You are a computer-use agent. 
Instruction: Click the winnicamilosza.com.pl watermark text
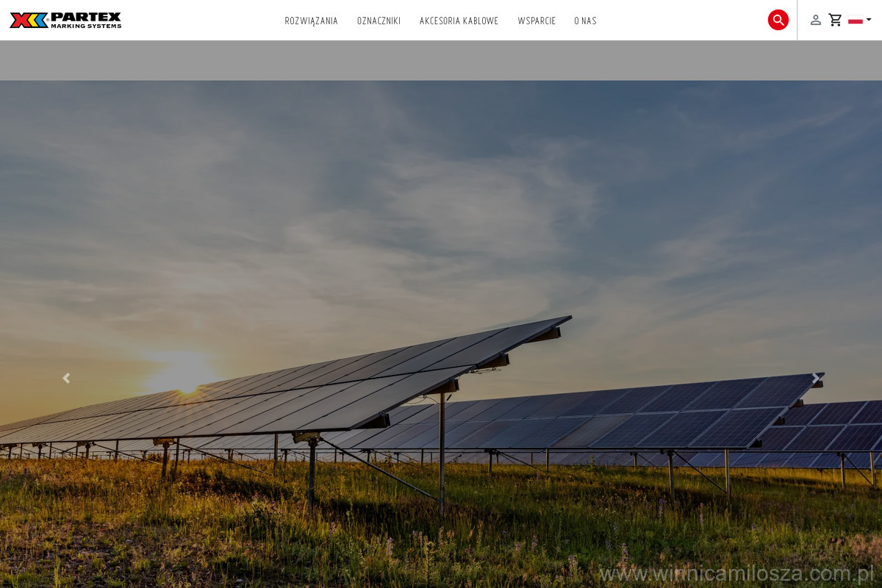click(x=737, y=573)
